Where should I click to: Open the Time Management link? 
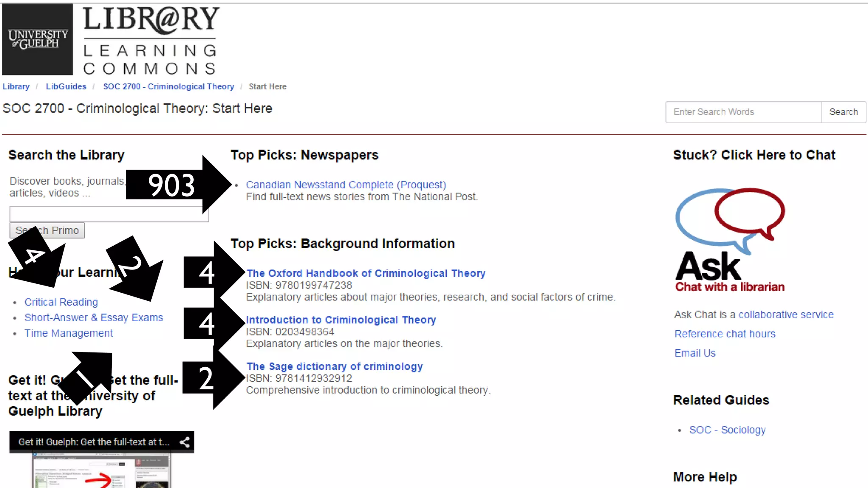click(69, 333)
